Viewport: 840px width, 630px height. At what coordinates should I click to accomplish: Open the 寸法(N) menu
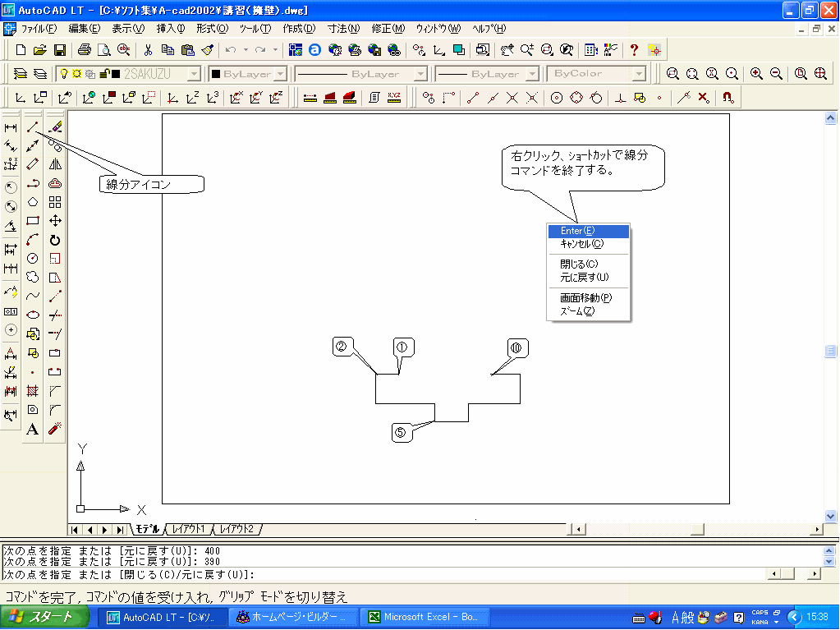pyautogui.click(x=343, y=29)
